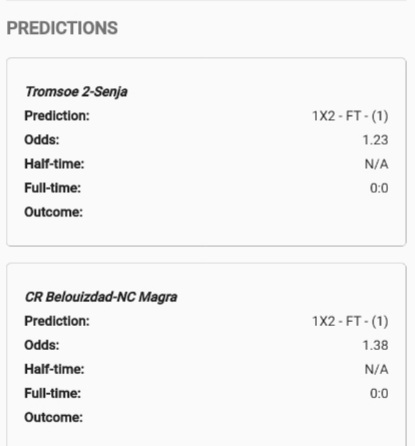Click the 0:0 full-time score for Tromsoe 2-Senja

[379, 188]
